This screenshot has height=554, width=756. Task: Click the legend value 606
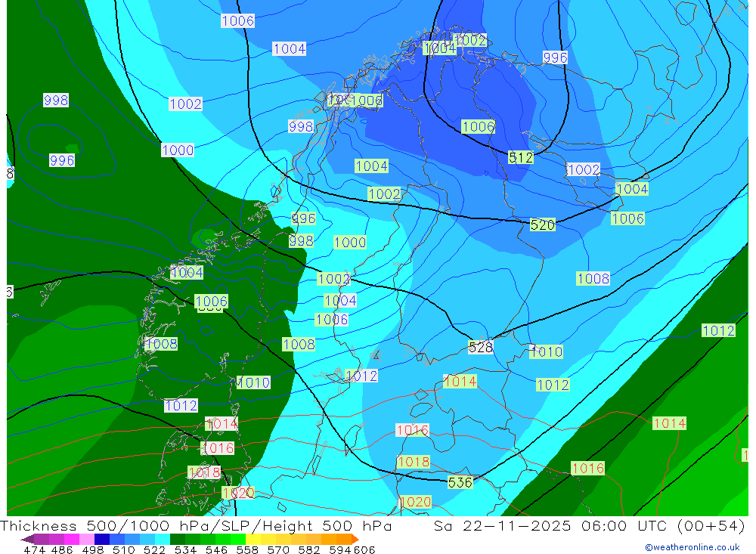364,549
